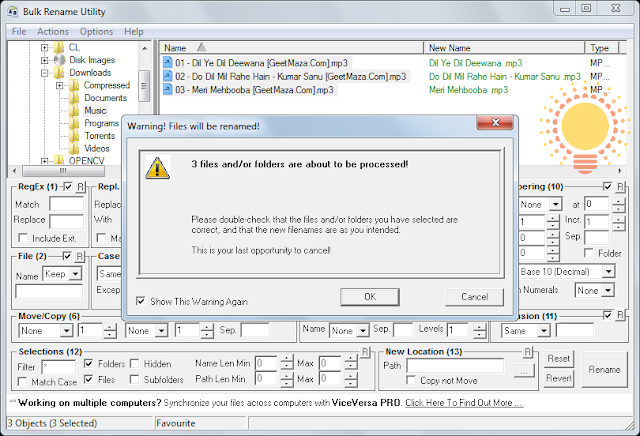Click the browse path button with three dots
The width and height of the screenshot is (640, 436).
tap(524, 371)
